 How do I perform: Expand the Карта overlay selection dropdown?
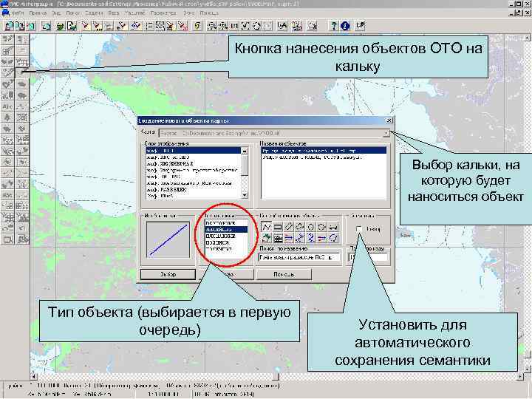point(386,133)
